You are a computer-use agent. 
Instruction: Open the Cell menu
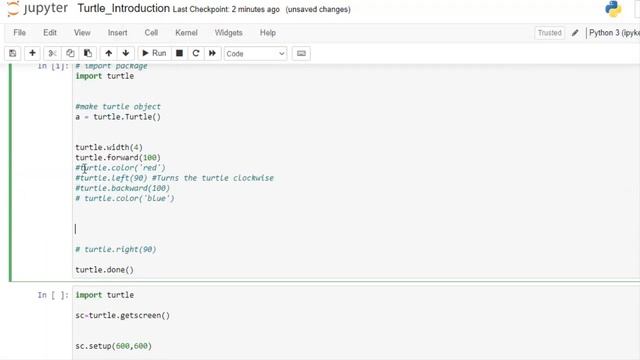(151, 33)
